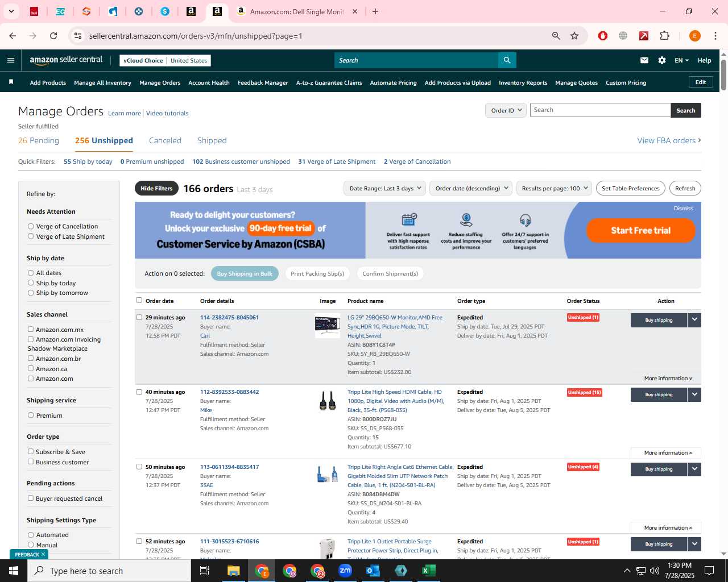Click the LG monitor product thumbnail
728x582 pixels.
(328, 326)
